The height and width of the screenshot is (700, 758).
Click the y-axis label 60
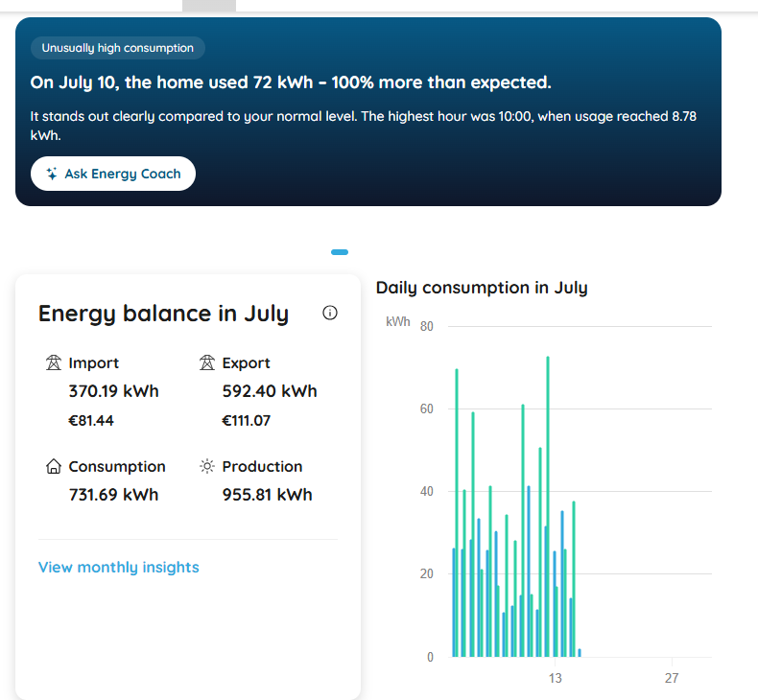point(426,409)
